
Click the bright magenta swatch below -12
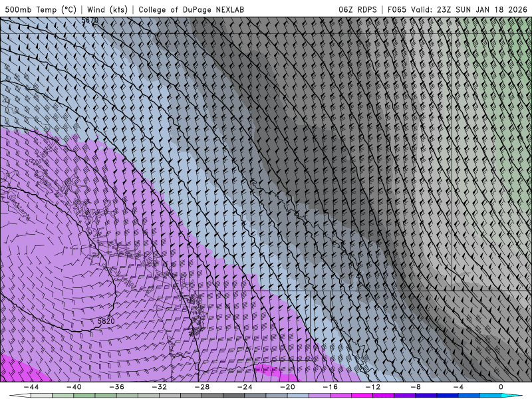(x=362, y=396)
